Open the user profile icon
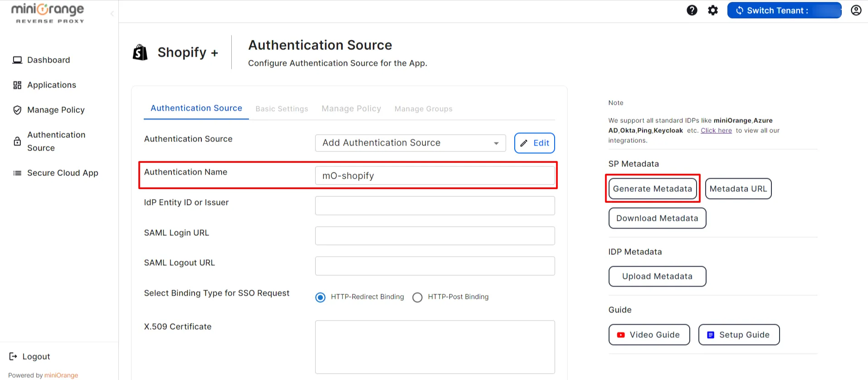 point(856,10)
